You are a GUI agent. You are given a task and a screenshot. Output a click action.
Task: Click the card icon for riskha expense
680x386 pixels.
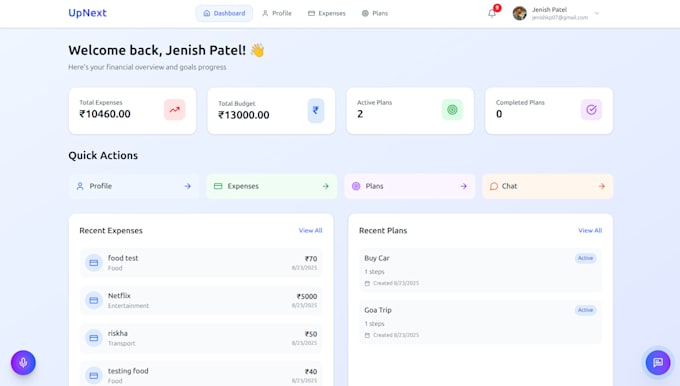tap(93, 338)
